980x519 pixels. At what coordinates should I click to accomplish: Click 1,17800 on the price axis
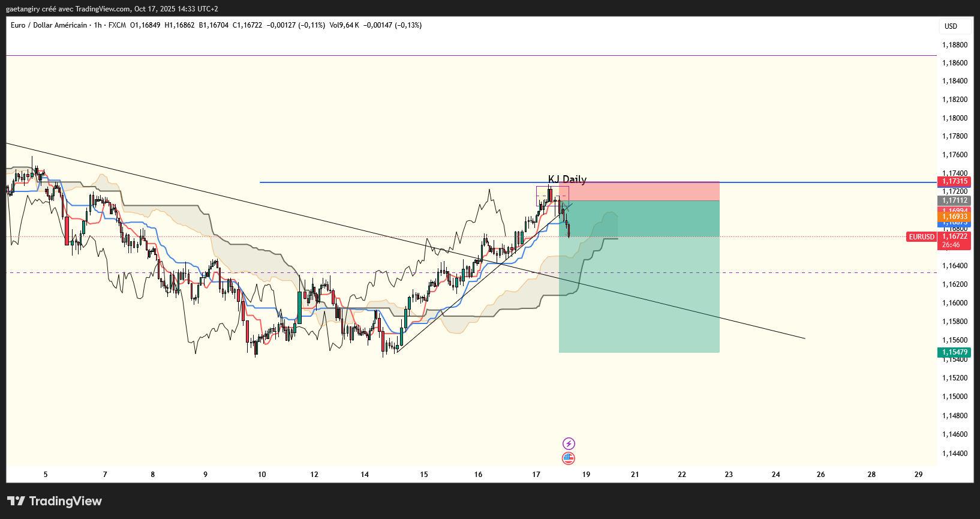(955, 136)
